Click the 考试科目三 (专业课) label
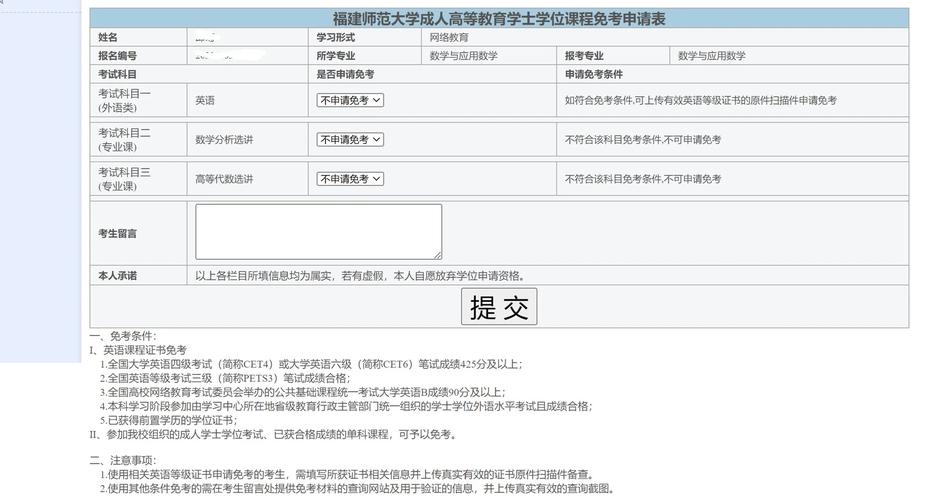This screenshot has height=500, width=927. click(125, 178)
